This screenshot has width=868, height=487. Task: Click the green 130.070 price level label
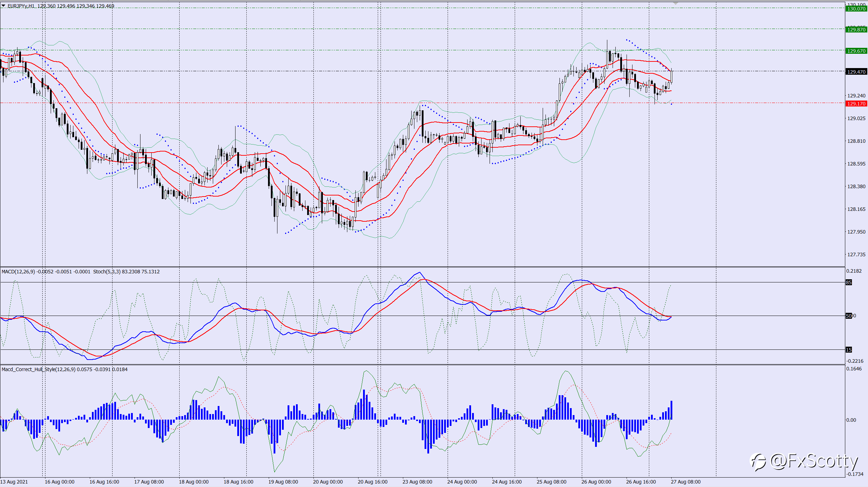(x=856, y=9)
